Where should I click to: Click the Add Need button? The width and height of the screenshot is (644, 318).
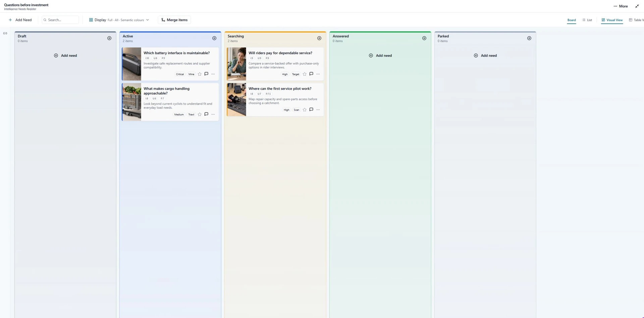(x=20, y=20)
